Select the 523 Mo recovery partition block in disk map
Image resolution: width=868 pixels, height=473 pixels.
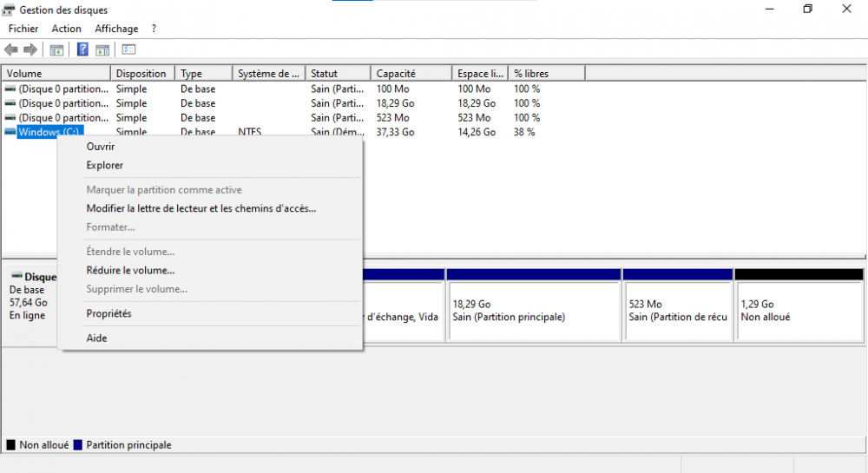point(677,310)
